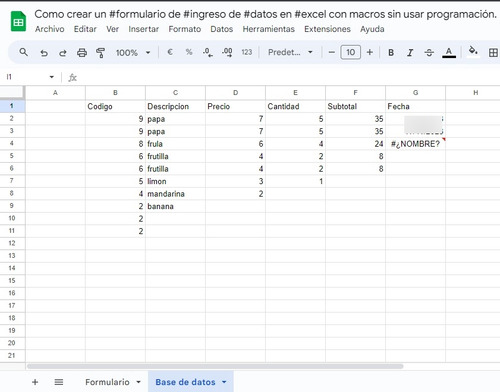The height and width of the screenshot is (392, 500).
Task: Open the font family dropdown Predet...
Action: pos(290,52)
